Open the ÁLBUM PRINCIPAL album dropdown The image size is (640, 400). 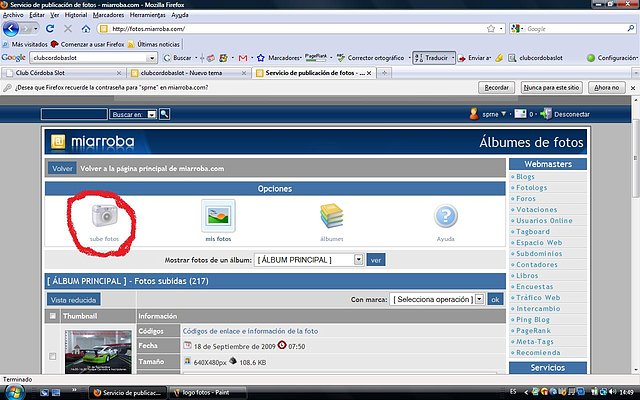point(358,260)
